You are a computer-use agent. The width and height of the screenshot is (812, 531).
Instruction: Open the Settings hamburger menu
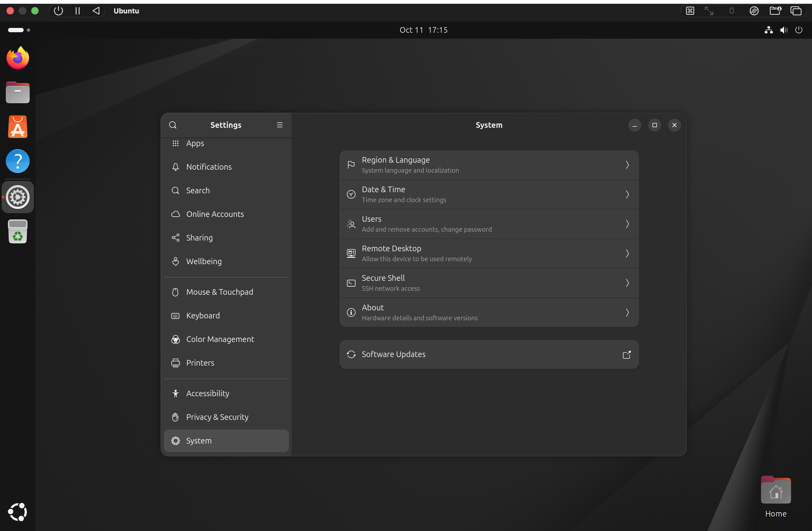pos(280,125)
